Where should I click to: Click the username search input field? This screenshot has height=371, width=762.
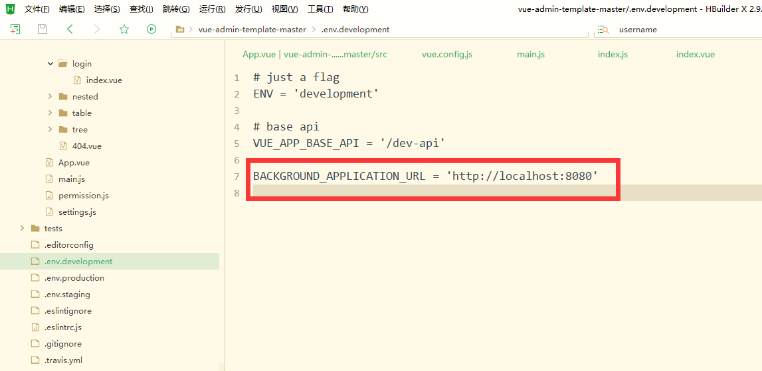[x=680, y=30]
